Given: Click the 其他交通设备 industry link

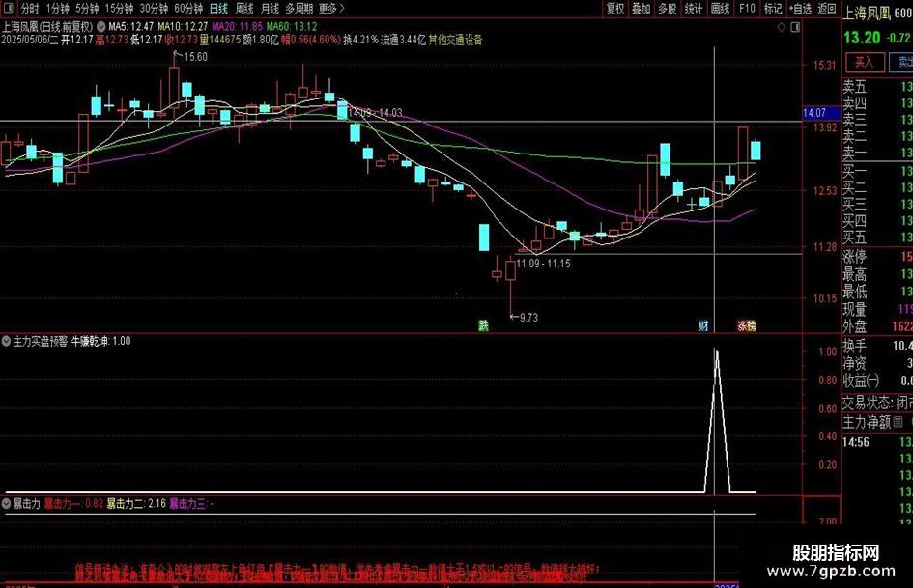Looking at the screenshot, I should pyautogui.click(x=455, y=40).
